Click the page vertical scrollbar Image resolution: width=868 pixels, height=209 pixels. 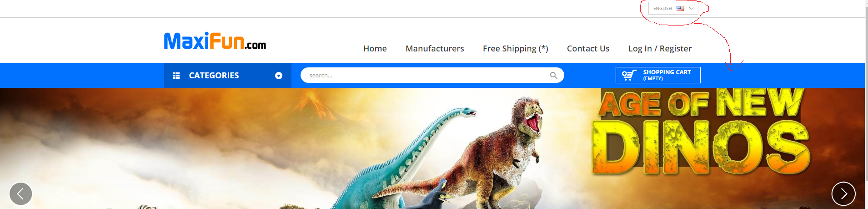(866, 105)
